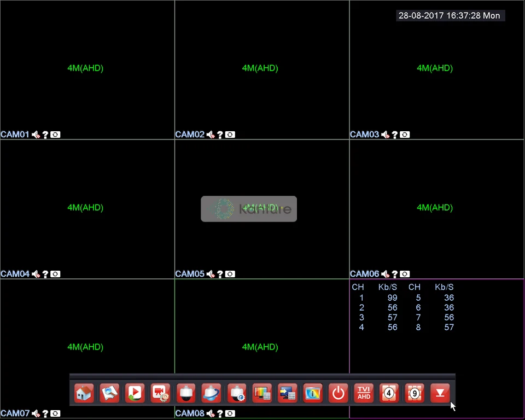Switch TVI/AHD signal mode
The width and height of the screenshot is (525, 420).
coord(364,393)
